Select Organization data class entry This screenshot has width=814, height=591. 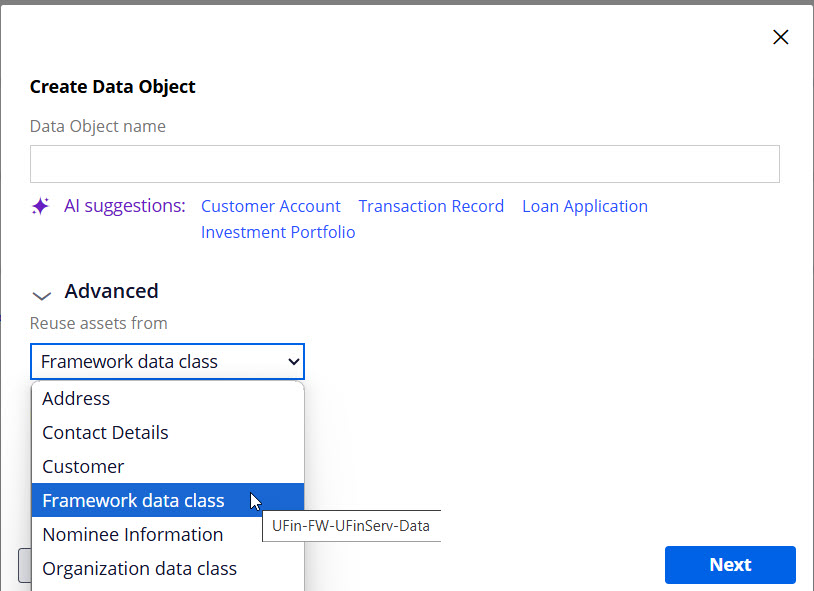(139, 568)
